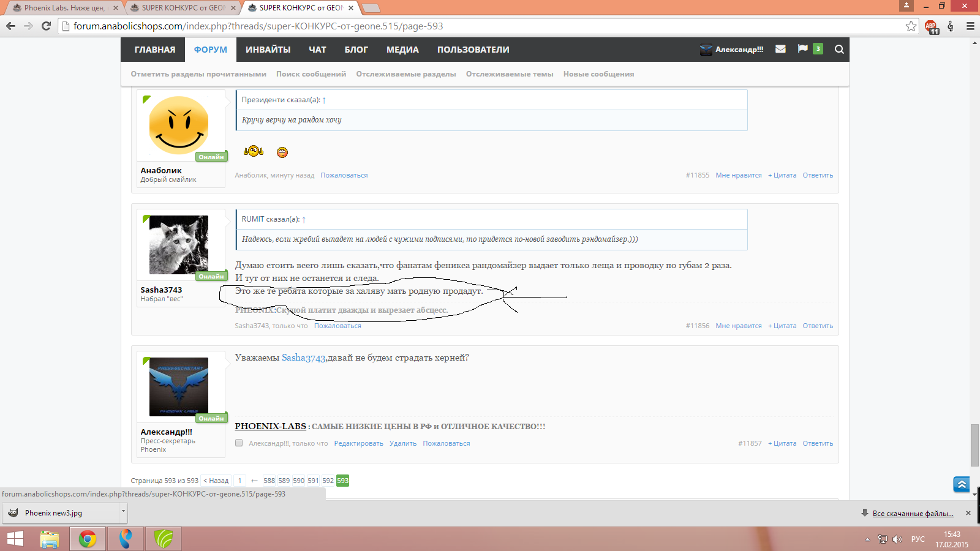Click the browser vertical scrollbar thumb
The width and height of the screenshot is (980, 551).
pos(974,444)
